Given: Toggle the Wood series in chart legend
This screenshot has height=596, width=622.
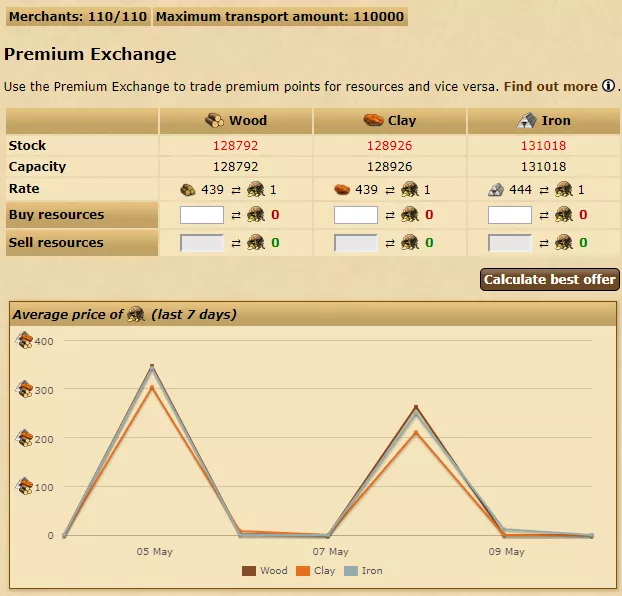Looking at the screenshot, I should [265, 571].
